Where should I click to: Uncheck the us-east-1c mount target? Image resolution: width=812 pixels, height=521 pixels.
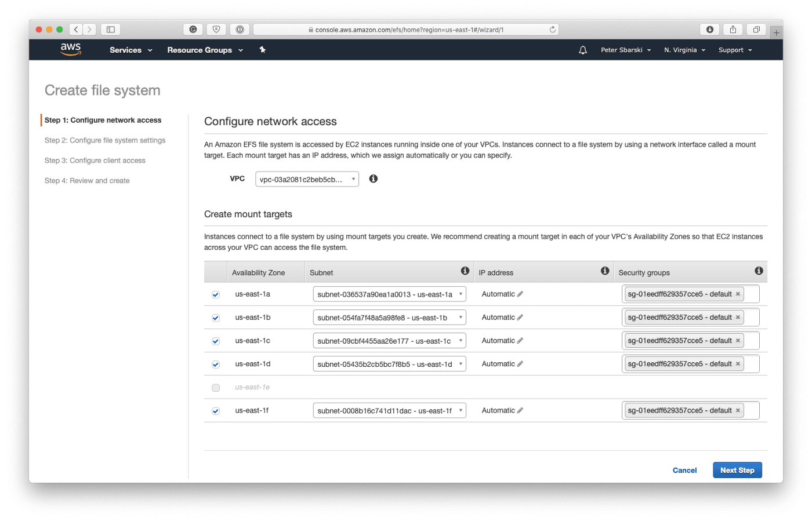(x=216, y=341)
